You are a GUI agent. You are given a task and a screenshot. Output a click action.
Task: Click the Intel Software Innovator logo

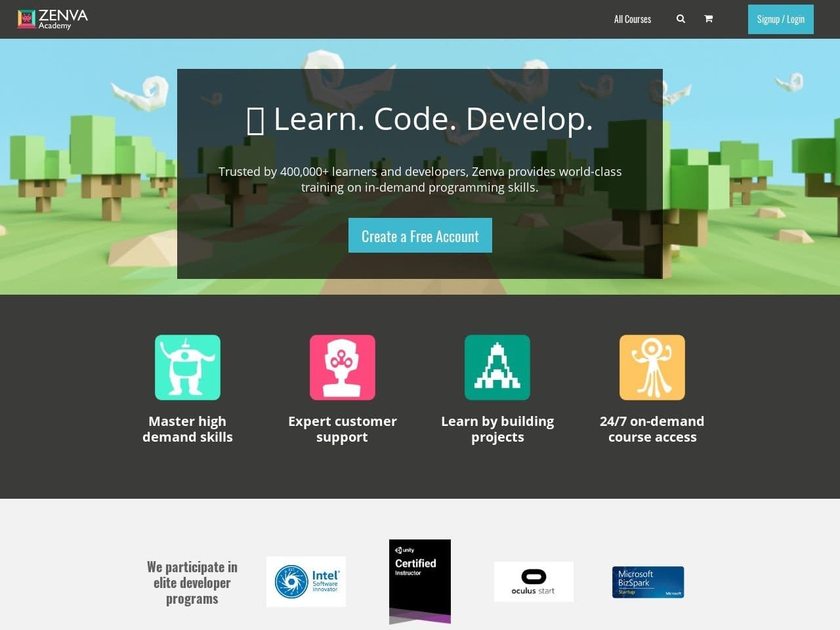[306, 582]
